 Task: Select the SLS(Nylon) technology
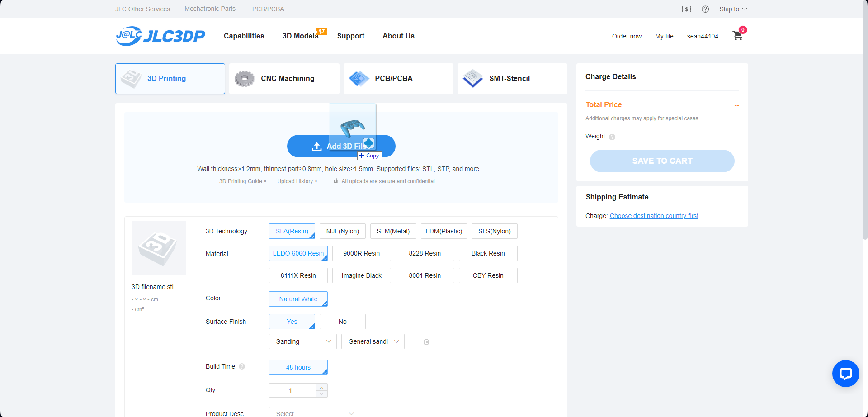(495, 231)
